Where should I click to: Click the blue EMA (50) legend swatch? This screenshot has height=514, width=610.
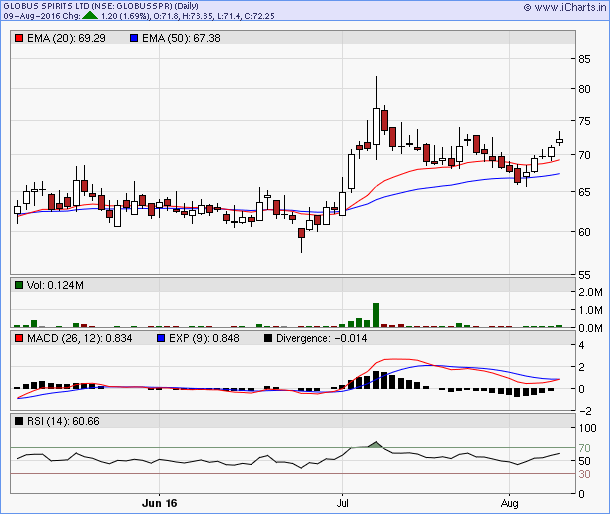click(134, 38)
